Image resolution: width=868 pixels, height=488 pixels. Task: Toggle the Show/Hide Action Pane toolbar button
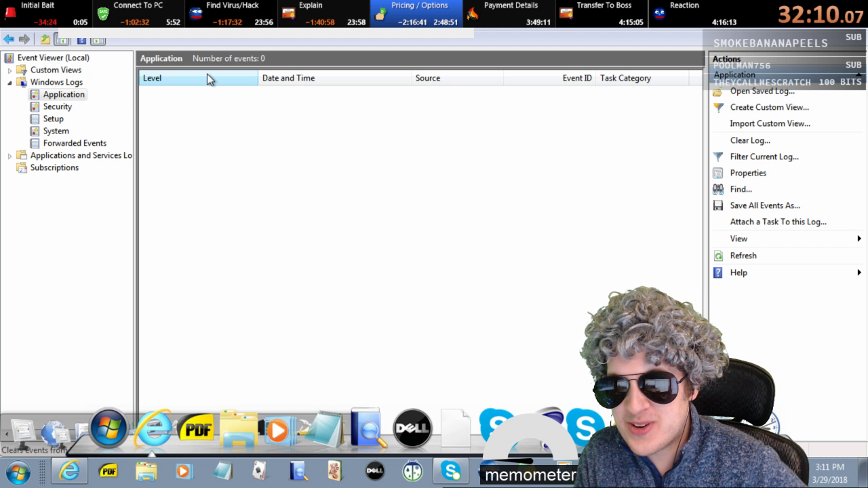point(98,39)
